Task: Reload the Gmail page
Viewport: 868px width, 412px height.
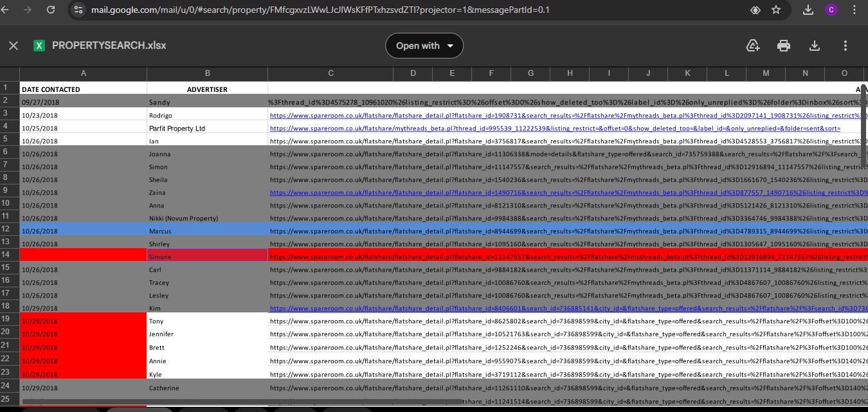Action: point(51,10)
